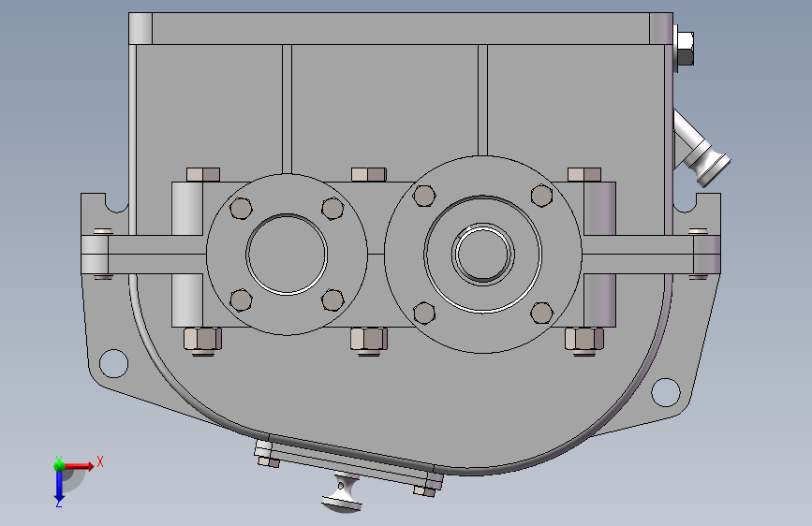The width and height of the screenshot is (812, 526).
Task: Select the angled oil pipe fitting on right side
Action: (x=702, y=147)
